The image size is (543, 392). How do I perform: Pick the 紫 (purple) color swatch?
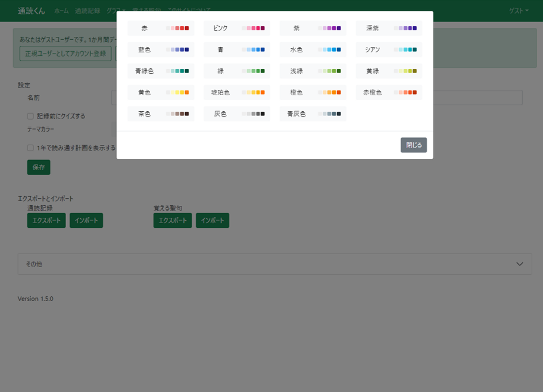coord(313,29)
